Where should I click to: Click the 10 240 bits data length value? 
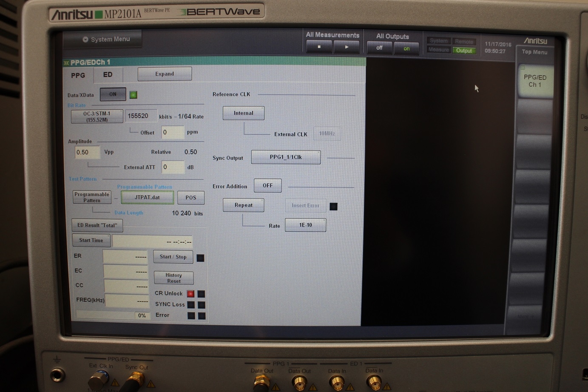pyautogui.click(x=187, y=213)
